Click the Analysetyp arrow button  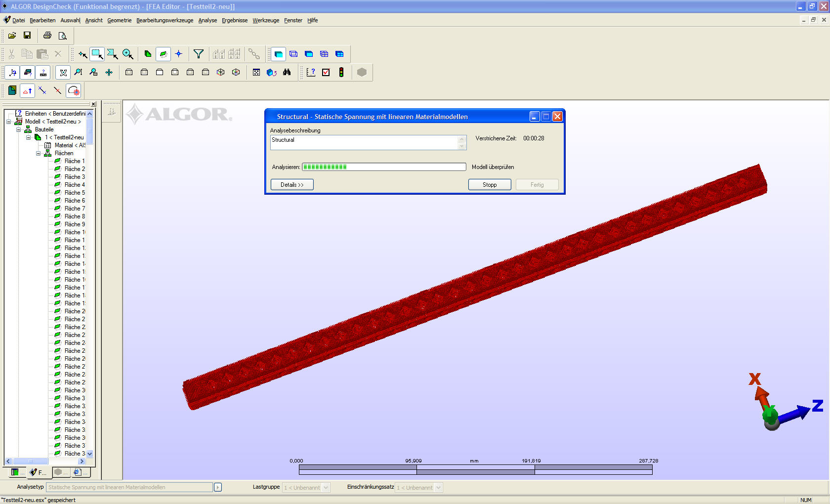pos(218,487)
